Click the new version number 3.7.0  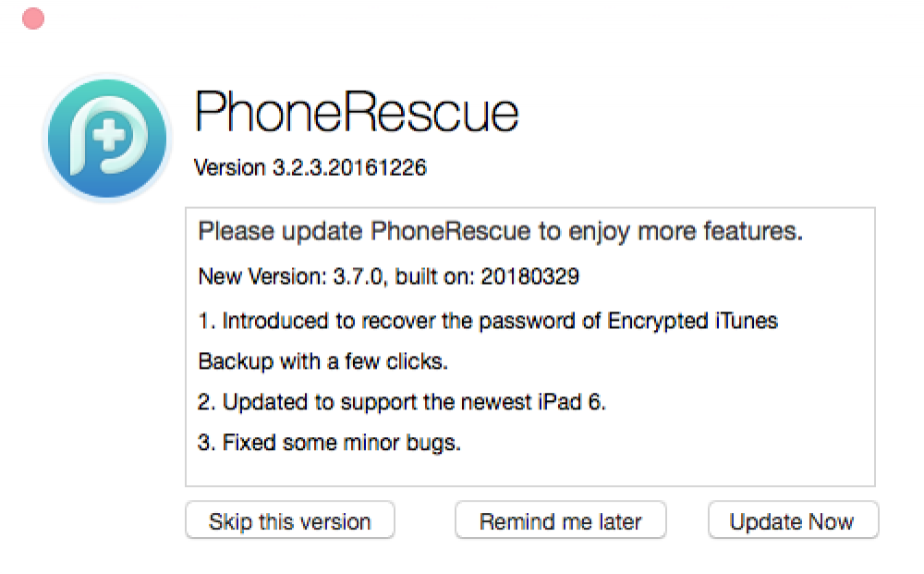358,275
